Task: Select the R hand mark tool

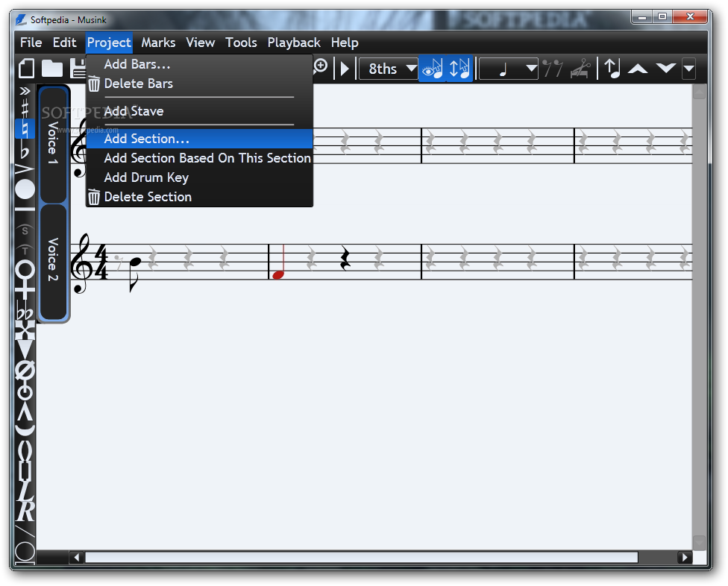Action: click(x=25, y=511)
